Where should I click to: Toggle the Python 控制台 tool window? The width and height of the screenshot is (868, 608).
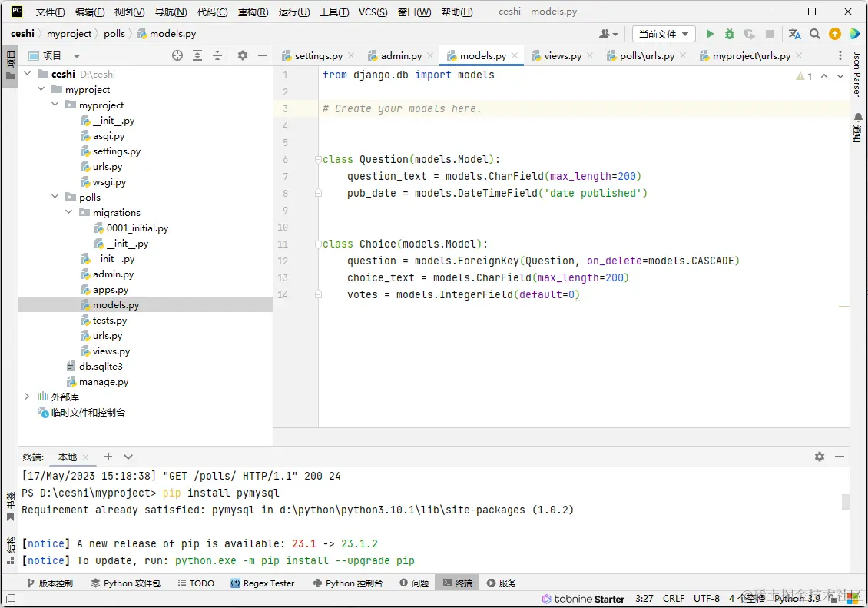[x=348, y=583]
